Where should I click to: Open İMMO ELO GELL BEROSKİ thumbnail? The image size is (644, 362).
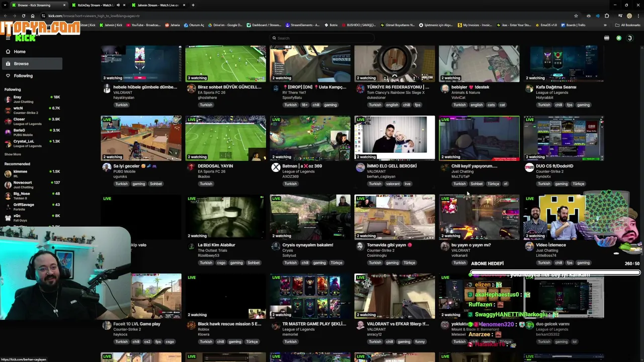pyautogui.click(x=394, y=138)
